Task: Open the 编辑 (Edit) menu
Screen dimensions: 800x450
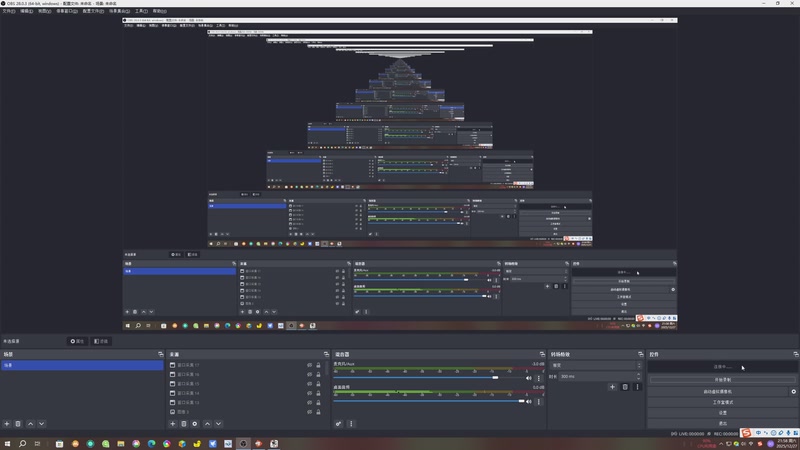Action: coord(27,11)
